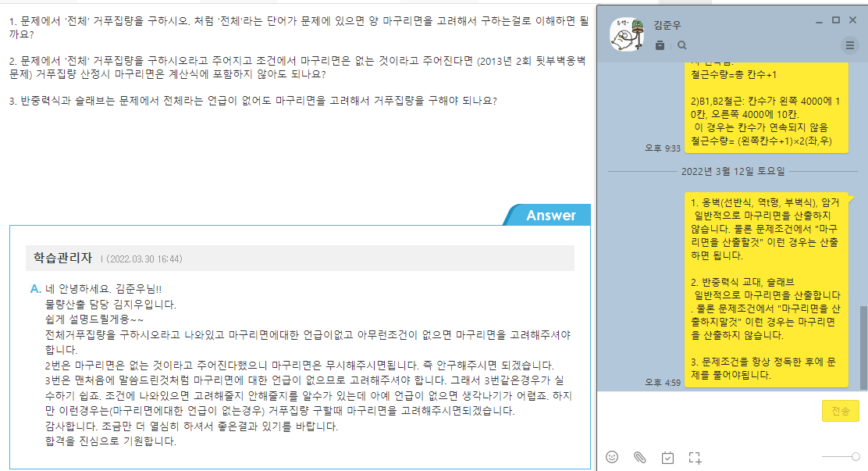Click the 학습관리자 answer header bar
This screenshot has width=868, height=471.
(x=300, y=259)
